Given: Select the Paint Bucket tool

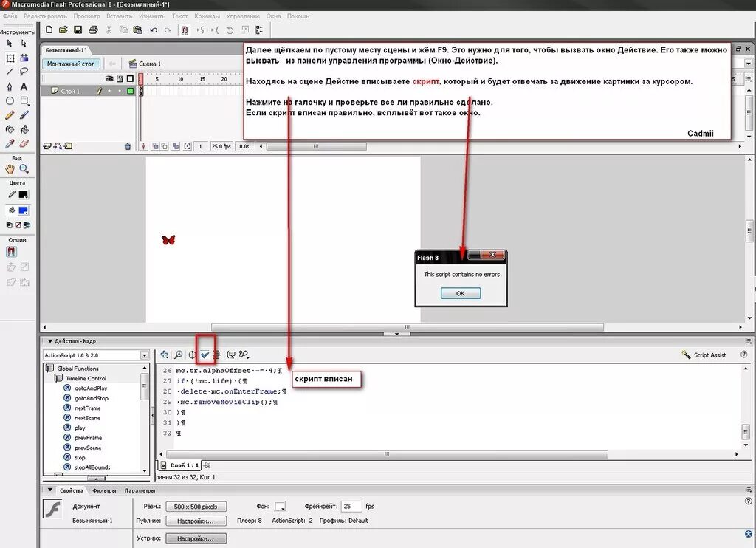Looking at the screenshot, I should click(24, 129).
